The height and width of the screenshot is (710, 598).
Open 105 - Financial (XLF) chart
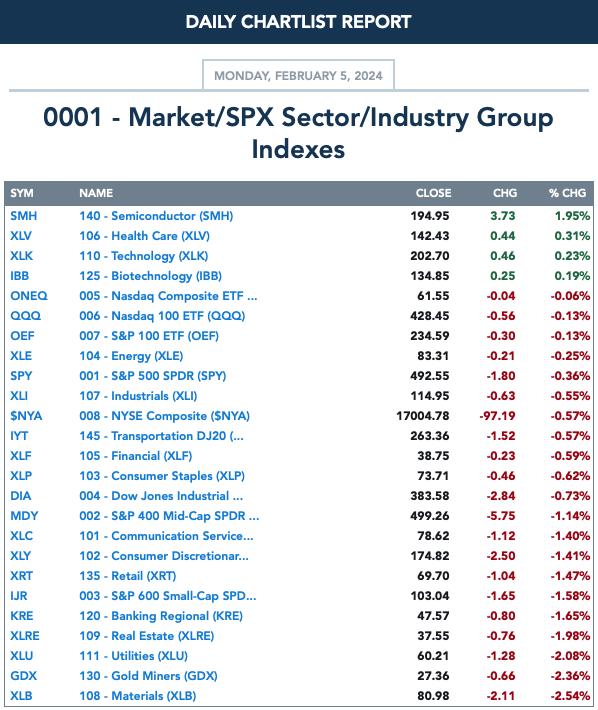(x=136, y=456)
